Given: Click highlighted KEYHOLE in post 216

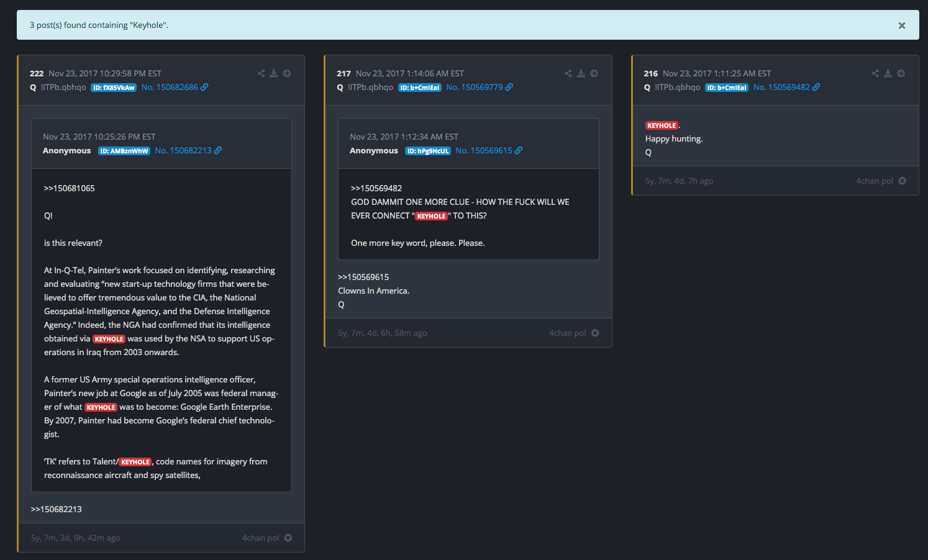Looking at the screenshot, I should tap(662, 125).
